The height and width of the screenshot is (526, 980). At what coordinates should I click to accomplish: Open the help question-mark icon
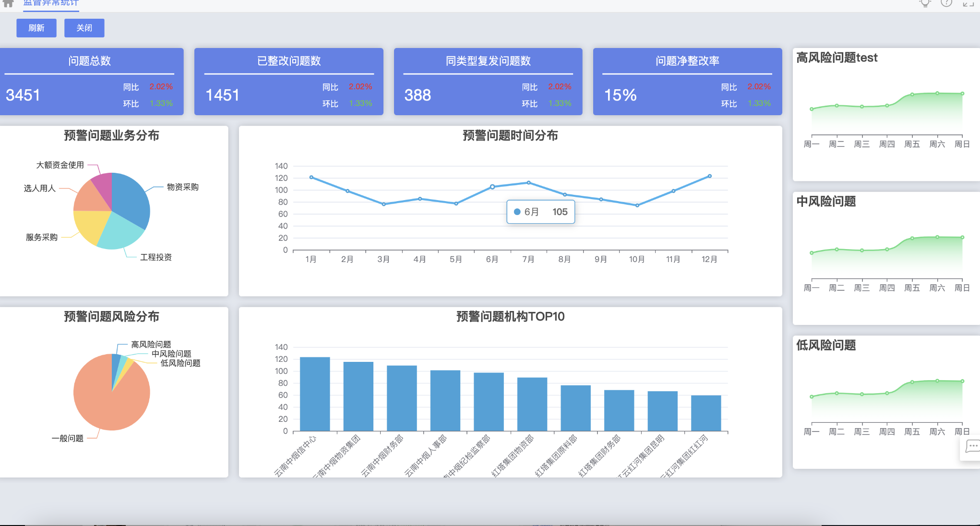[946, 3]
